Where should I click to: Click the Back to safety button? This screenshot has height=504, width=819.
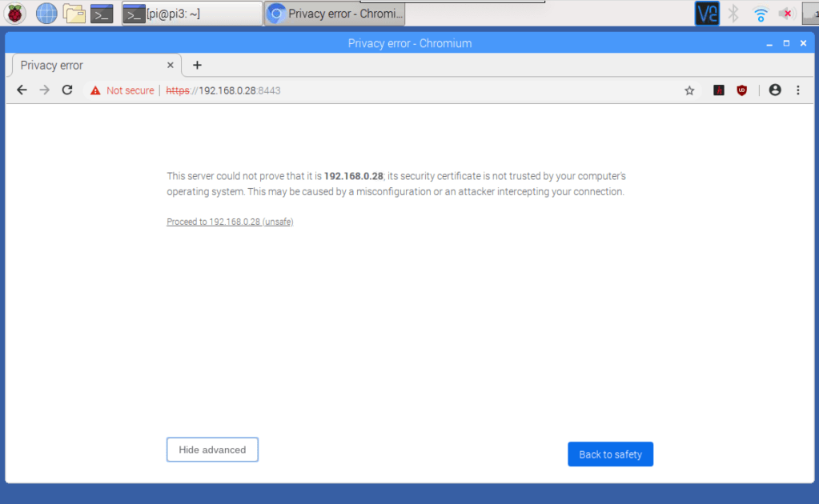[x=610, y=454]
